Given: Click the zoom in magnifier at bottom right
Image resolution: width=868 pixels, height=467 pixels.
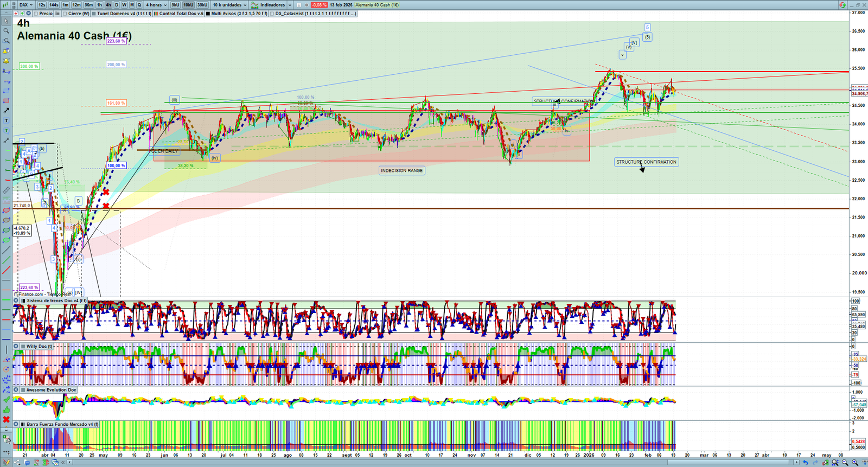Looking at the screenshot, I should pos(855,463).
